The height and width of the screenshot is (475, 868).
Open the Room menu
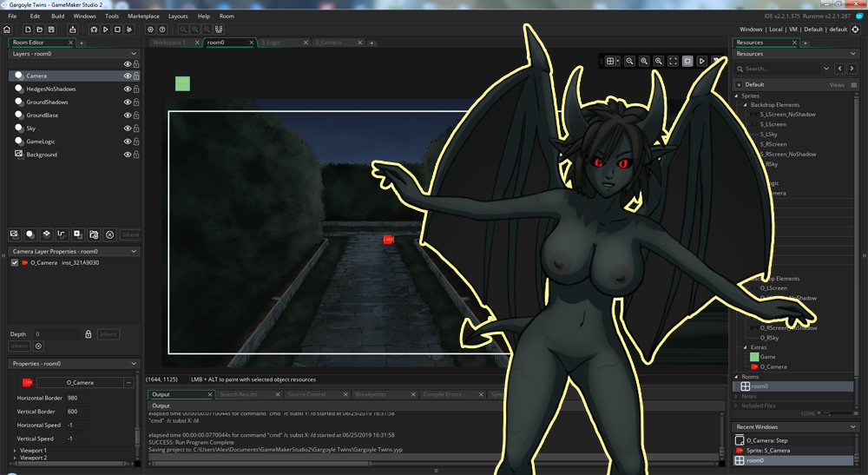[227, 16]
